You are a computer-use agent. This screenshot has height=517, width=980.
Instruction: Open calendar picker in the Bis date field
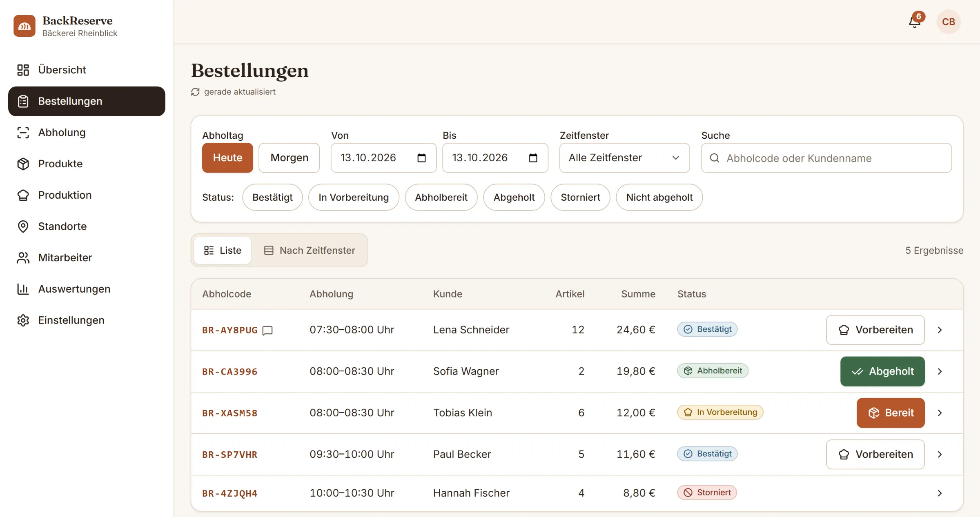[533, 158]
